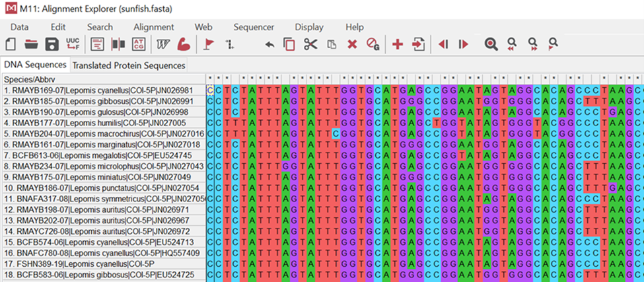Select row 1 RMAYB169-07 Lepomis cyanellus
The height and width of the screenshot is (282, 644).
coord(104,90)
